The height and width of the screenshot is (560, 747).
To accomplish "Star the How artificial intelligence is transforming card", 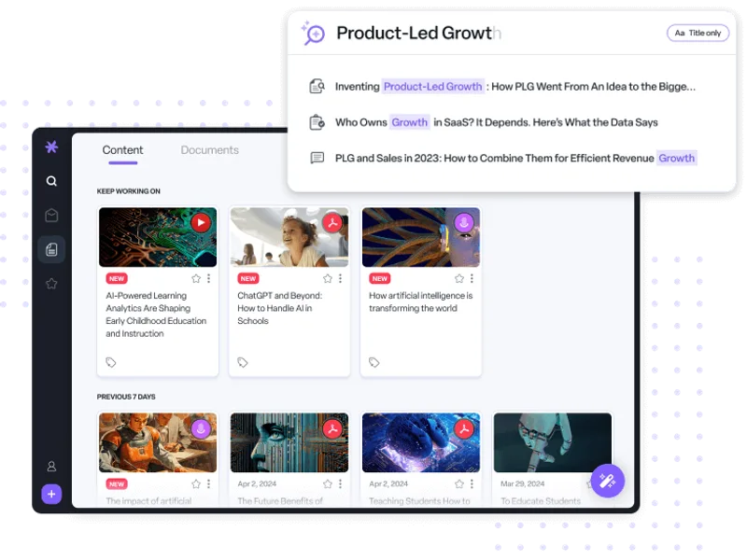I will (x=458, y=278).
